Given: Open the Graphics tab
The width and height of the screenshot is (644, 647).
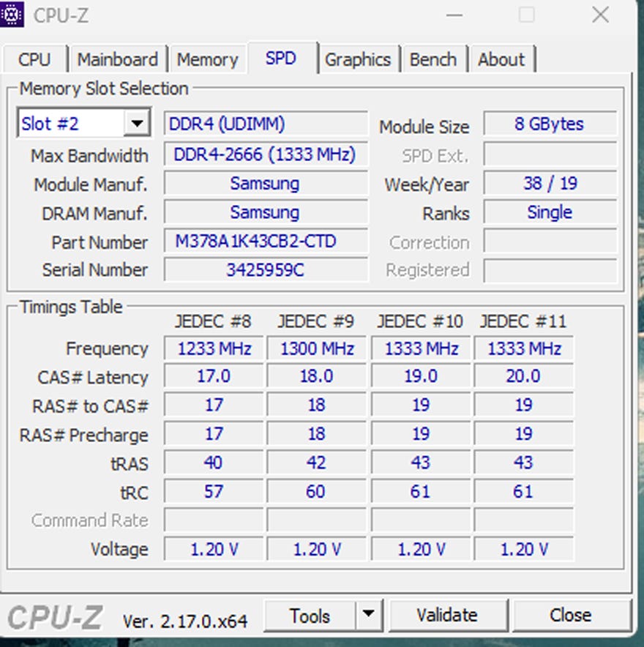Looking at the screenshot, I should tap(358, 59).
